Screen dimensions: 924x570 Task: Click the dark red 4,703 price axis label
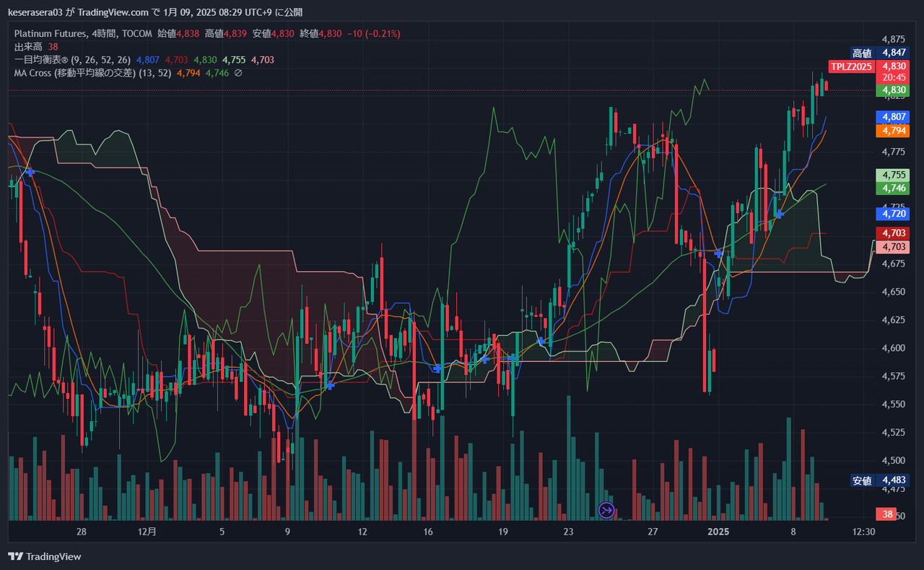point(892,233)
